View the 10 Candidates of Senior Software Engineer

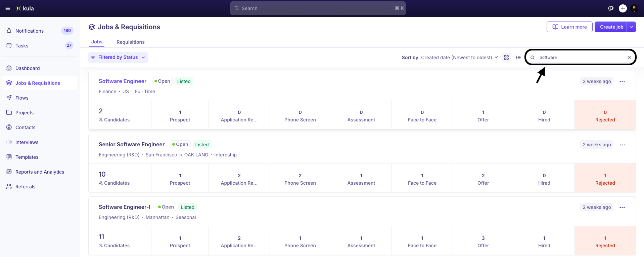point(120,178)
